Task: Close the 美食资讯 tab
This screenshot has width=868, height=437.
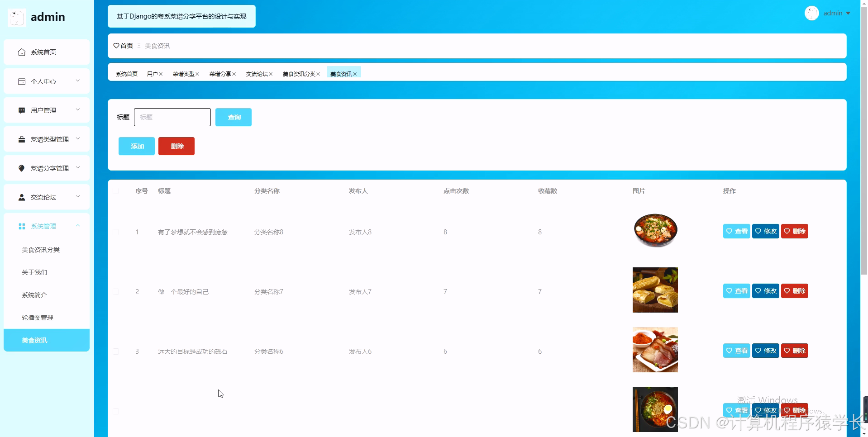Action: 355,74
